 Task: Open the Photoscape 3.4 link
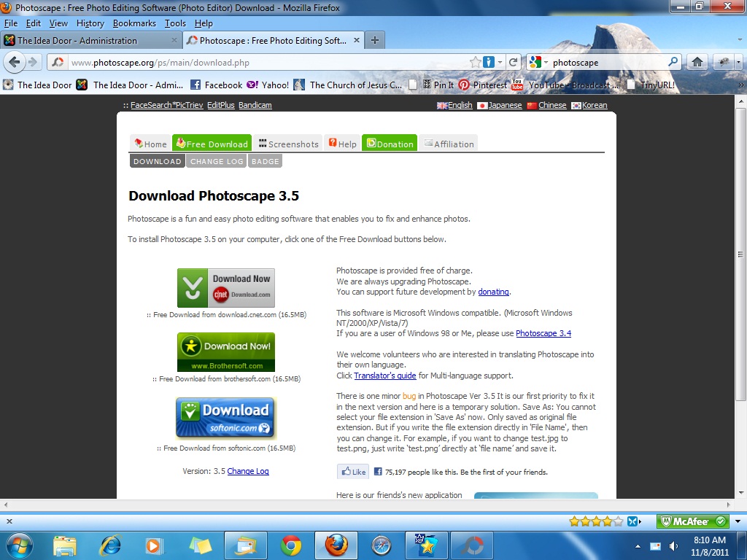pyautogui.click(x=543, y=333)
